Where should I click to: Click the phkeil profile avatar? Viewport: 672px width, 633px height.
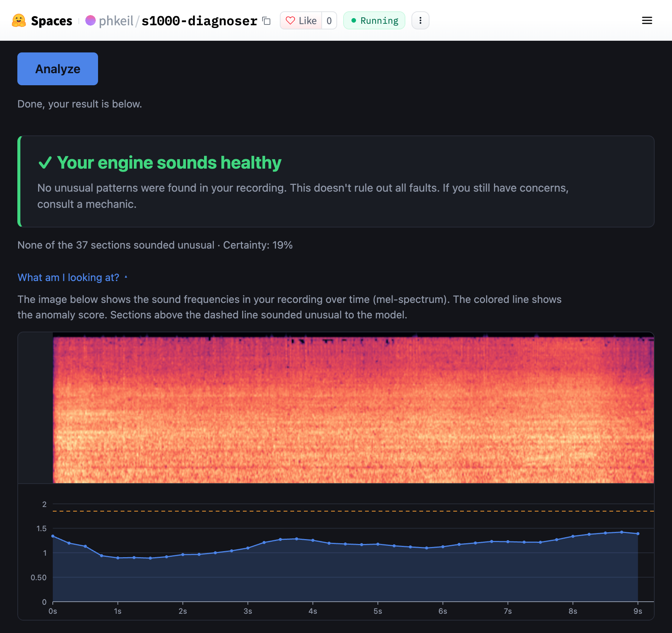pos(91,20)
